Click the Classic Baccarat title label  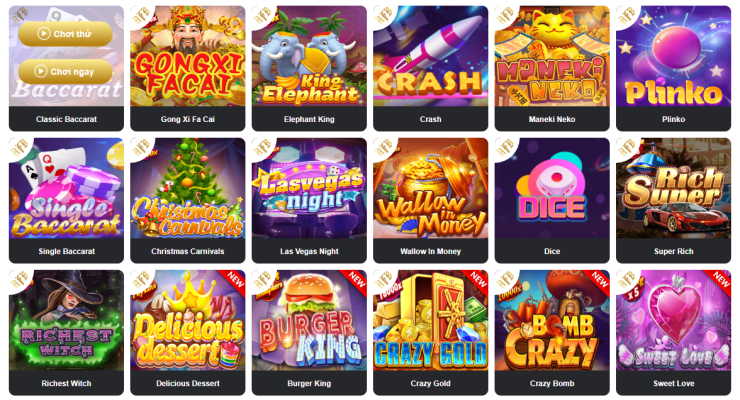(67, 119)
